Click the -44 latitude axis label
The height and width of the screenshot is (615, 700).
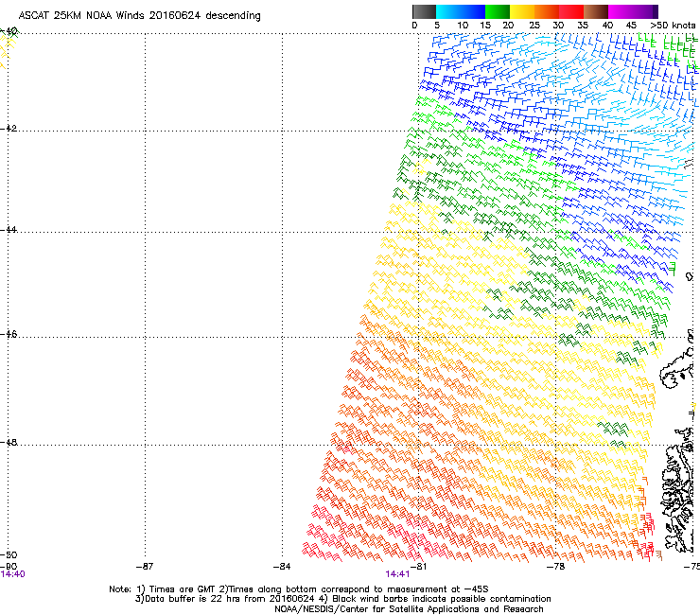point(9,230)
